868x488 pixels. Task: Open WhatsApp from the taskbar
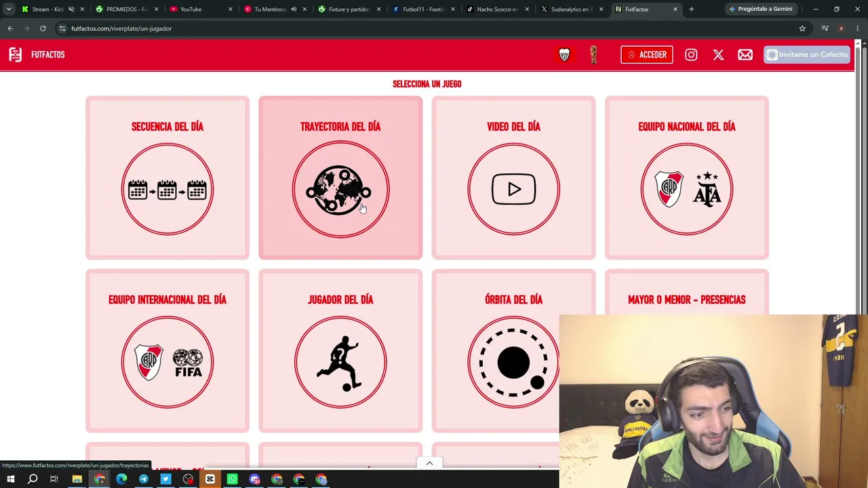coord(232,480)
